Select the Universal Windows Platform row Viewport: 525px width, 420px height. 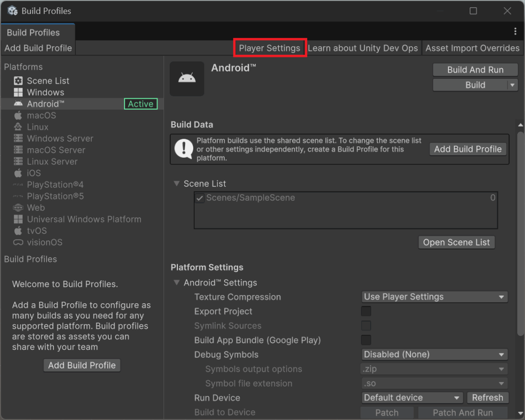82,219
